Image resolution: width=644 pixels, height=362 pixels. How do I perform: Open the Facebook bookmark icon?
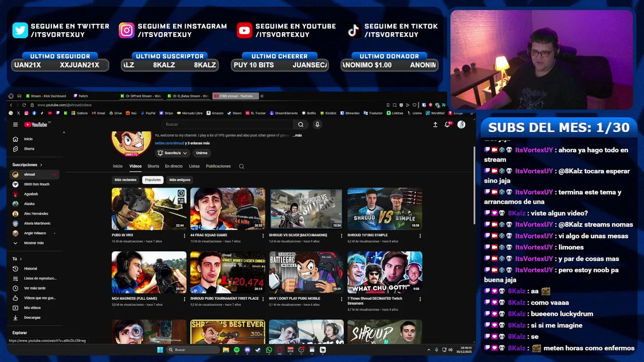pyautogui.click(x=34, y=113)
